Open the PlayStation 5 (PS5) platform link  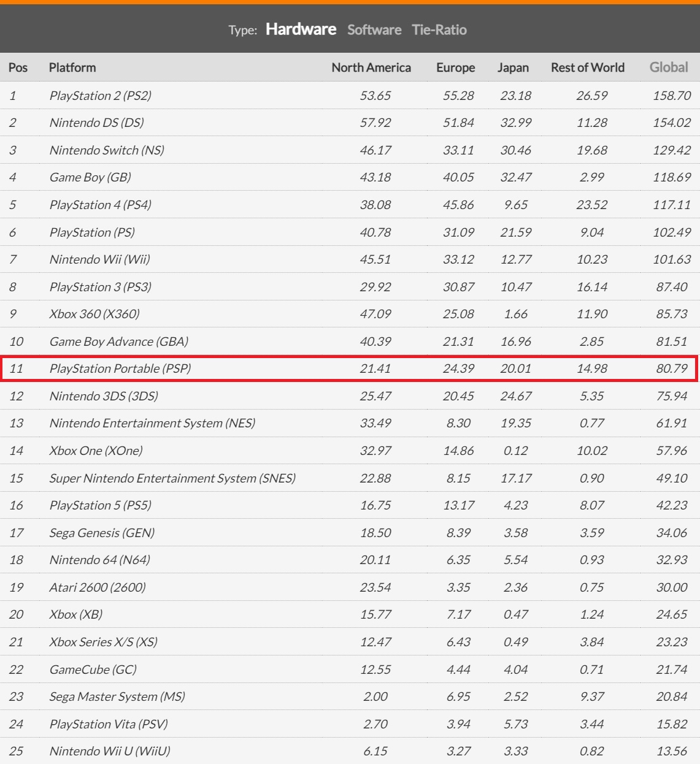101,505
